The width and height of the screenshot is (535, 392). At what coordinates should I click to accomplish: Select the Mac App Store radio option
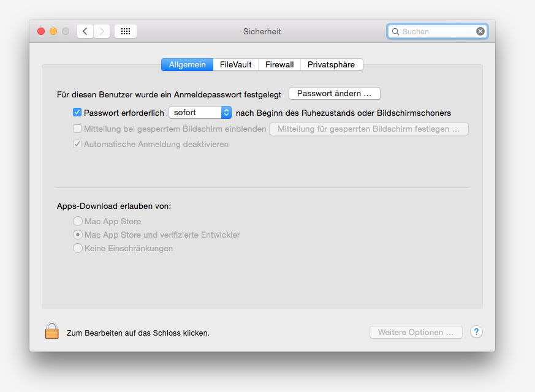78,222
